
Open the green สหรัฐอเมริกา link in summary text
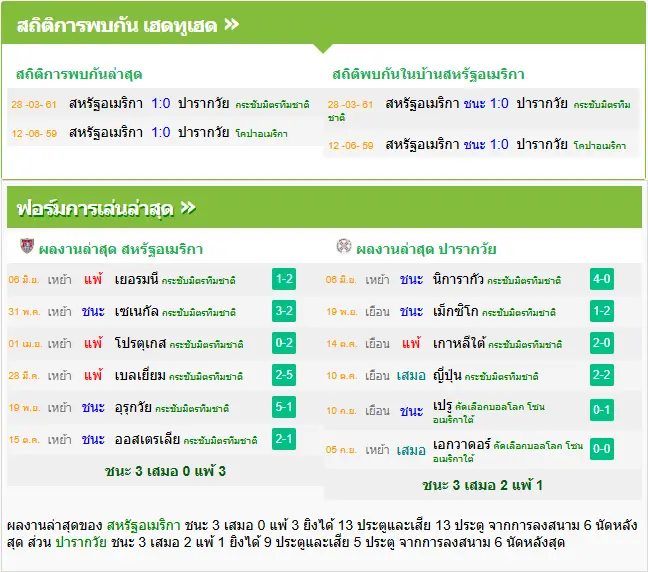point(143,525)
